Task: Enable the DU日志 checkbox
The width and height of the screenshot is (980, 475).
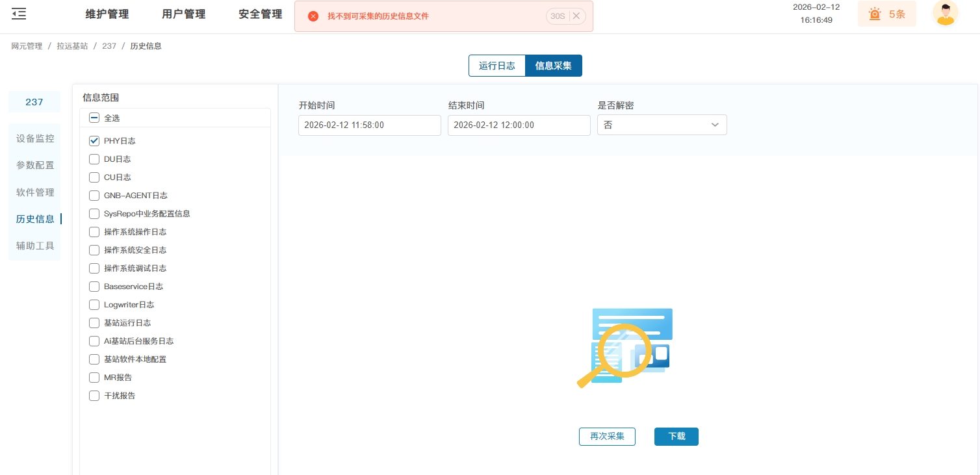Action: tap(94, 159)
